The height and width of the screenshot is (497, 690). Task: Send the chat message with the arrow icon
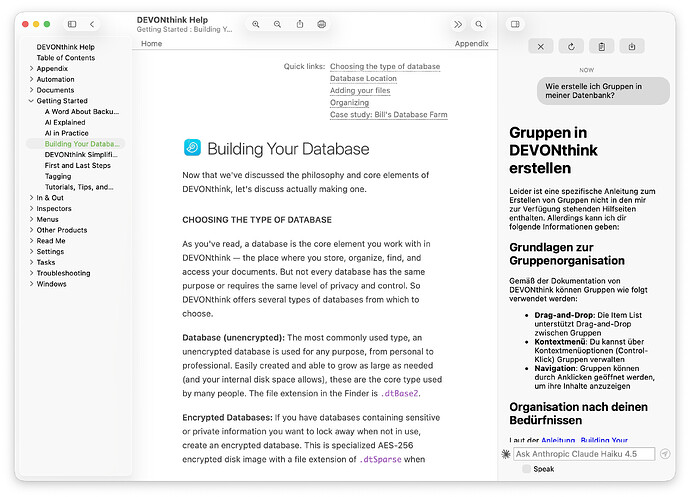[665, 454]
